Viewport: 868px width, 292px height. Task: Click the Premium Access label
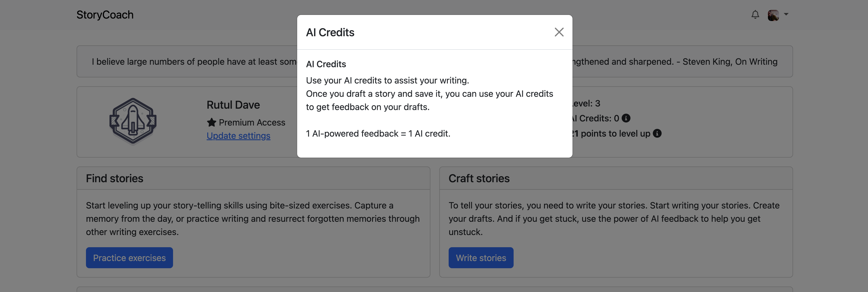click(x=252, y=122)
